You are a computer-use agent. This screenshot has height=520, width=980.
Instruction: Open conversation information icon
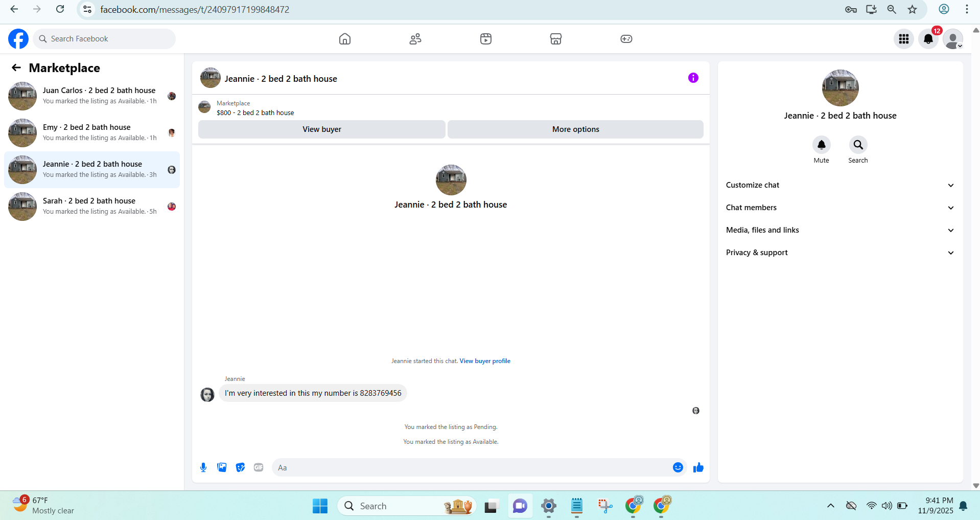coord(693,78)
